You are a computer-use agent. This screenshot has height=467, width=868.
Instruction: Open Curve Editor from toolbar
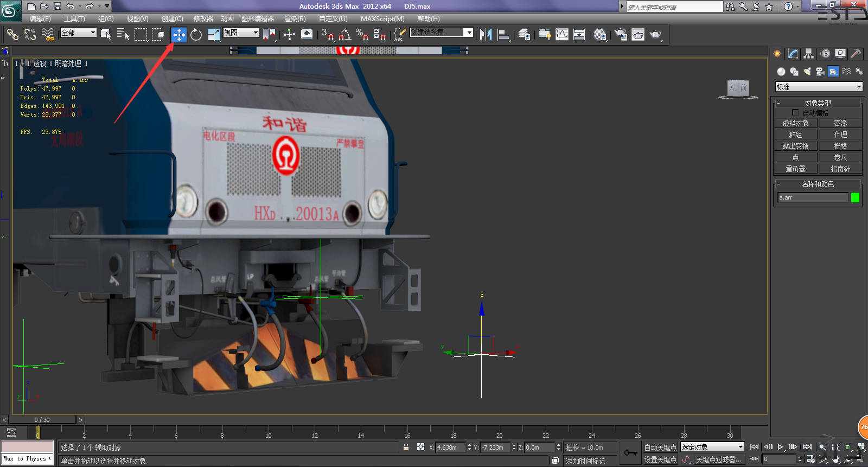click(x=562, y=35)
